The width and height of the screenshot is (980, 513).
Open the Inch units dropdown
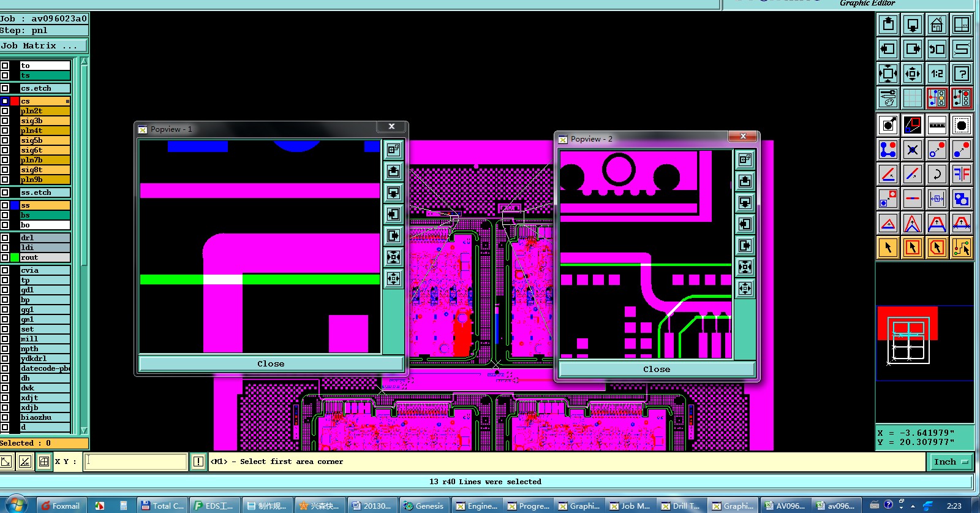951,462
